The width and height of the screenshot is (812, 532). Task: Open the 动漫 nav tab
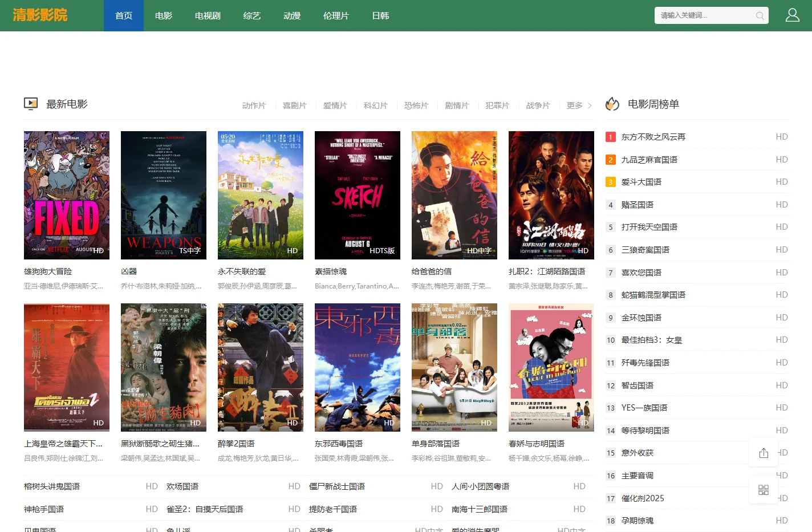click(x=292, y=15)
